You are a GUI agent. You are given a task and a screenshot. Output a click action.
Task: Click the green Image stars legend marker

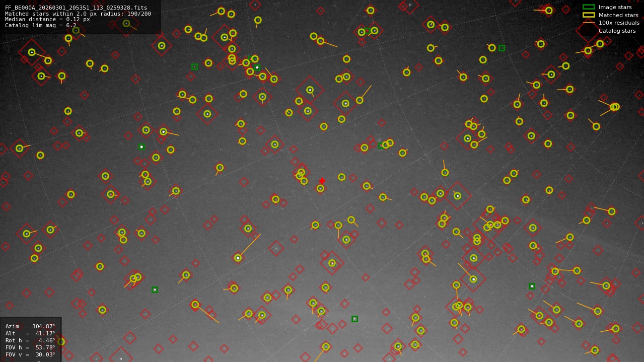point(589,7)
